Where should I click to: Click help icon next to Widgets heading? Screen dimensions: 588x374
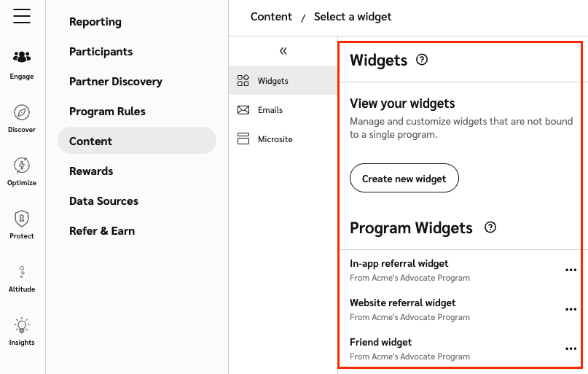tap(421, 60)
